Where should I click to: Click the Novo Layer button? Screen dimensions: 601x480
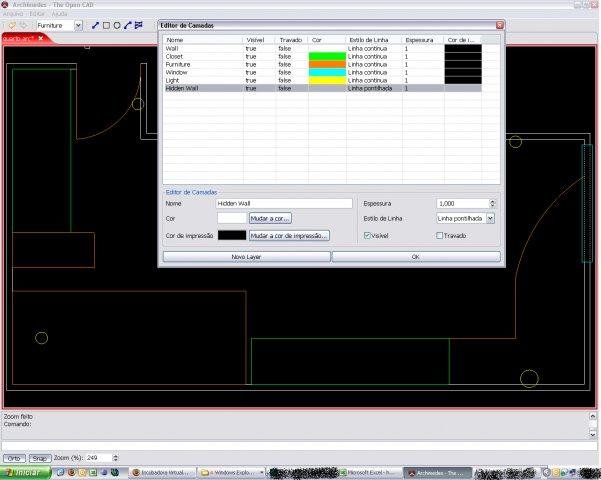(x=245, y=256)
